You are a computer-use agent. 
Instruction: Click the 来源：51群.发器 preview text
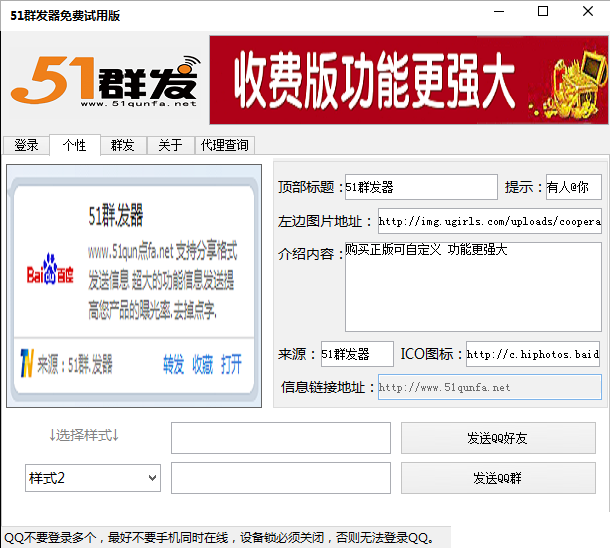75,364
